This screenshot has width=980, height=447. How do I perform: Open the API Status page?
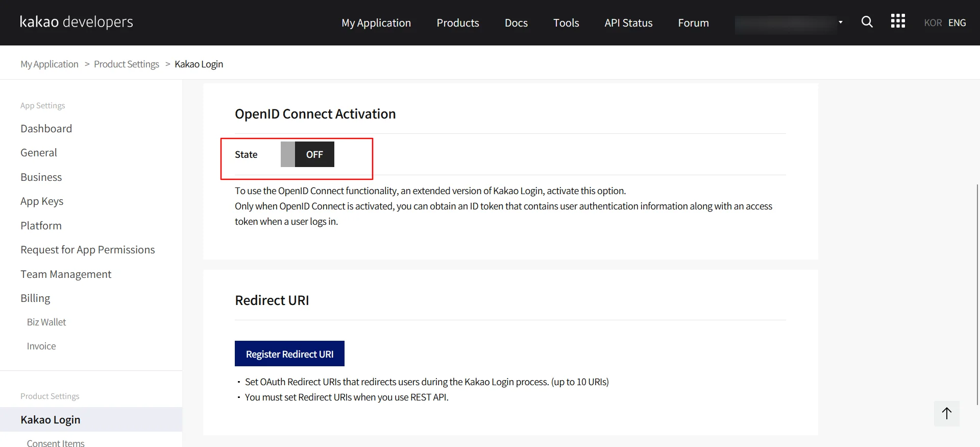[x=628, y=23]
